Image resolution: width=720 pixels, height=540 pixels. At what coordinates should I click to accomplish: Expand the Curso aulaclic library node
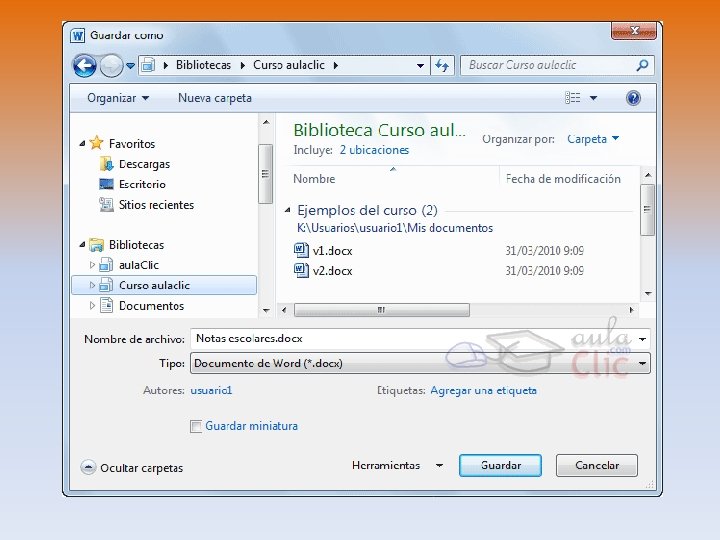tap(92, 285)
